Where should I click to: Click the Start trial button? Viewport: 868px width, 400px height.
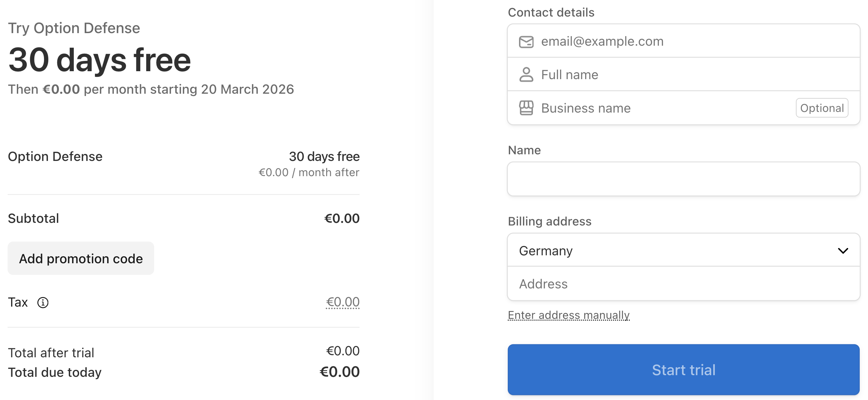[683, 370]
